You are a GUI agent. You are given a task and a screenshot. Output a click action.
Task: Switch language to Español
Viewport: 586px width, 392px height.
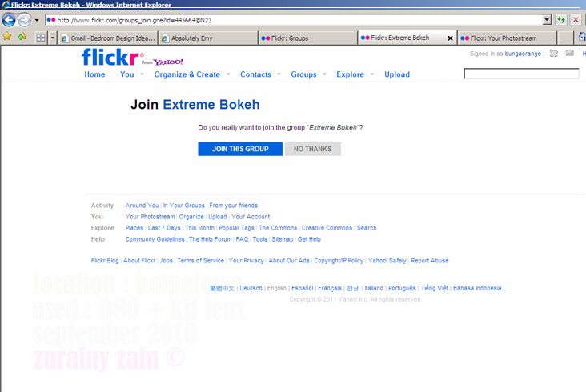click(x=303, y=288)
